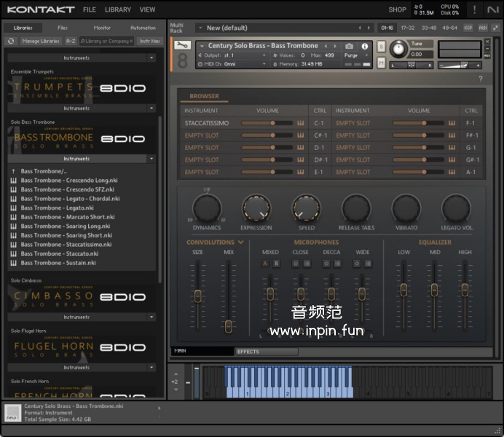This screenshot has height=437, width=504.
Task: Open the instrument info icon
Action: [x=365, y=46]
